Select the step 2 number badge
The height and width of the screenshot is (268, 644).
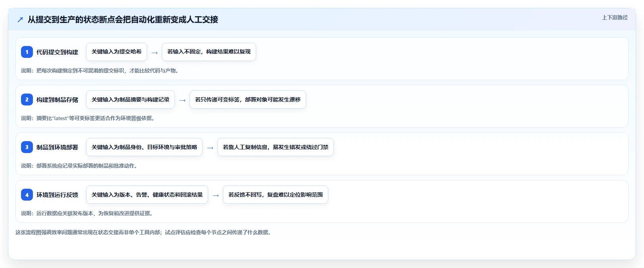pyautogui.click(x=27, y=100)
